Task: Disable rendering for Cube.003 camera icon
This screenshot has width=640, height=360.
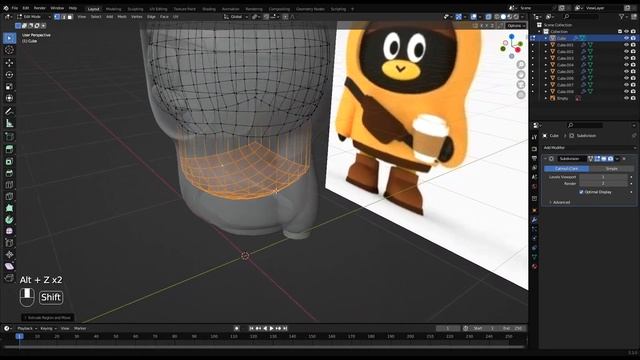Action: point(633,58)
